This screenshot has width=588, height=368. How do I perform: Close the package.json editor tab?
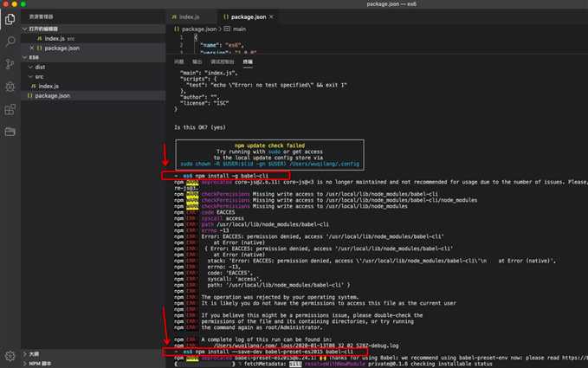[x=272, y=16]
